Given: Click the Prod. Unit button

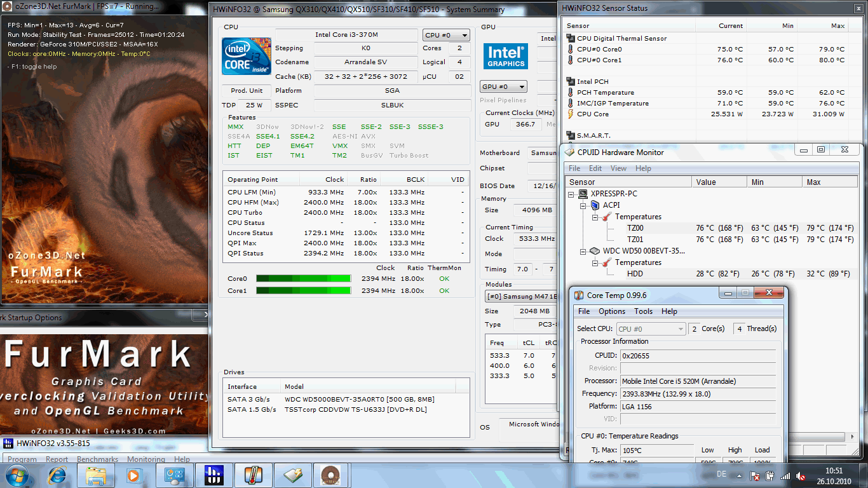Looking at the screenshot, I should point(247,91).
